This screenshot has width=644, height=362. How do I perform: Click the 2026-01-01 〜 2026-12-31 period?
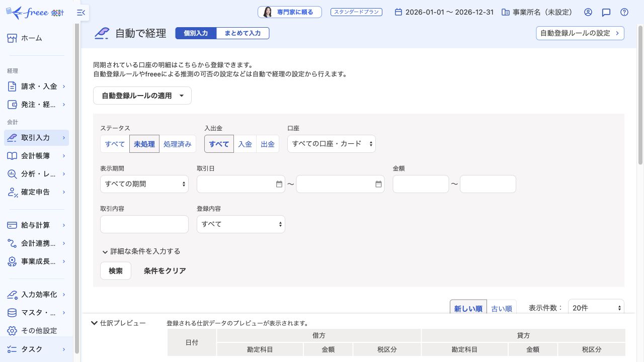(449, 12)
